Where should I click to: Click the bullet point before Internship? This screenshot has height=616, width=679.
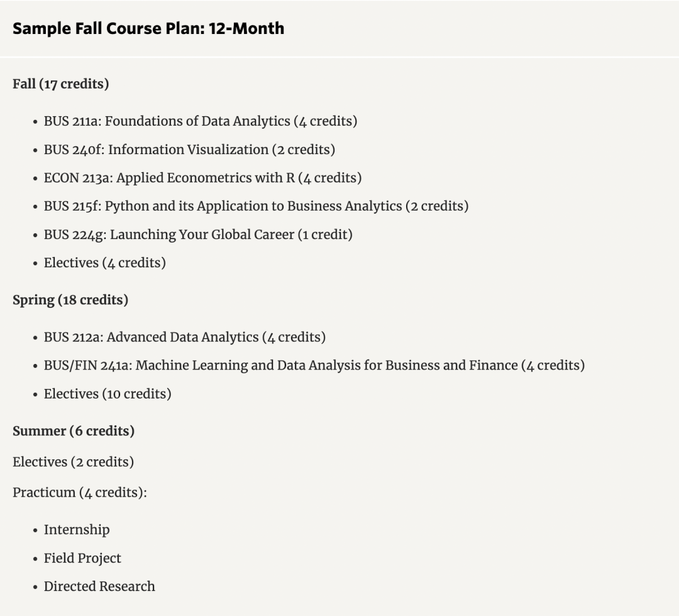35,531
